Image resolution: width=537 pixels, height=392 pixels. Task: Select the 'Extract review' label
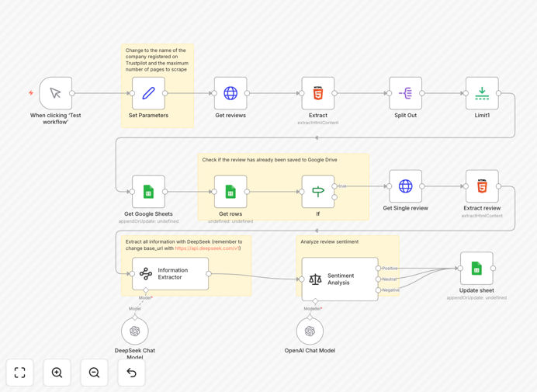tap(482, 208)
